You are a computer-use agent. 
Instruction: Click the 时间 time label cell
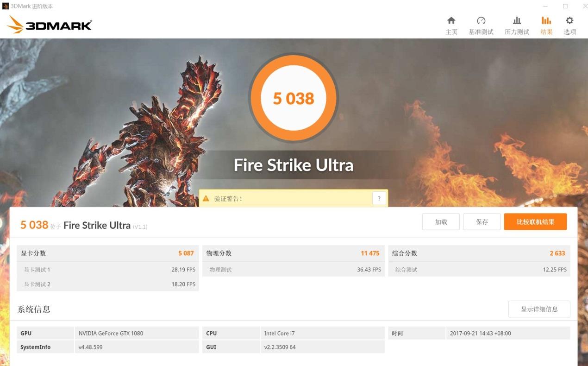click(x=416, y=333)
